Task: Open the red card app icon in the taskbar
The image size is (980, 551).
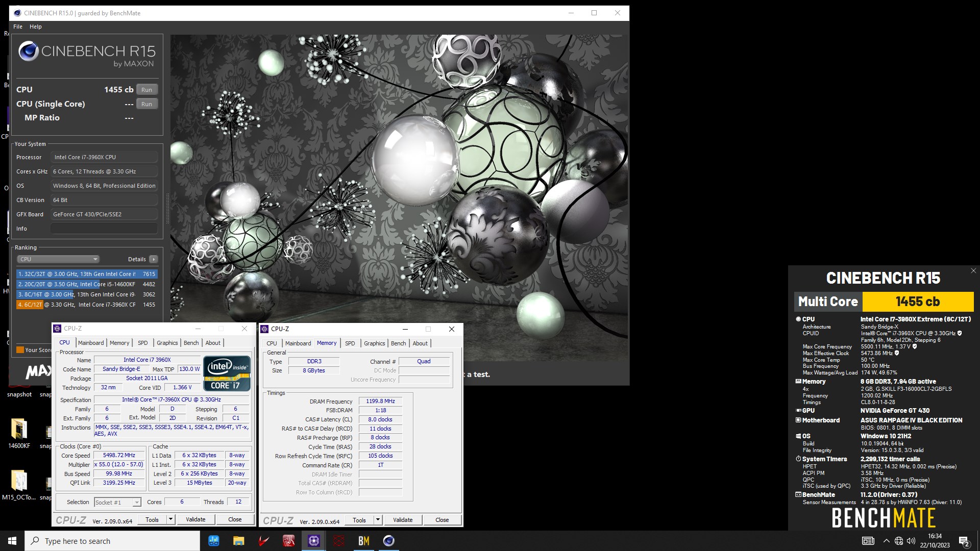Action: (288, 541)
